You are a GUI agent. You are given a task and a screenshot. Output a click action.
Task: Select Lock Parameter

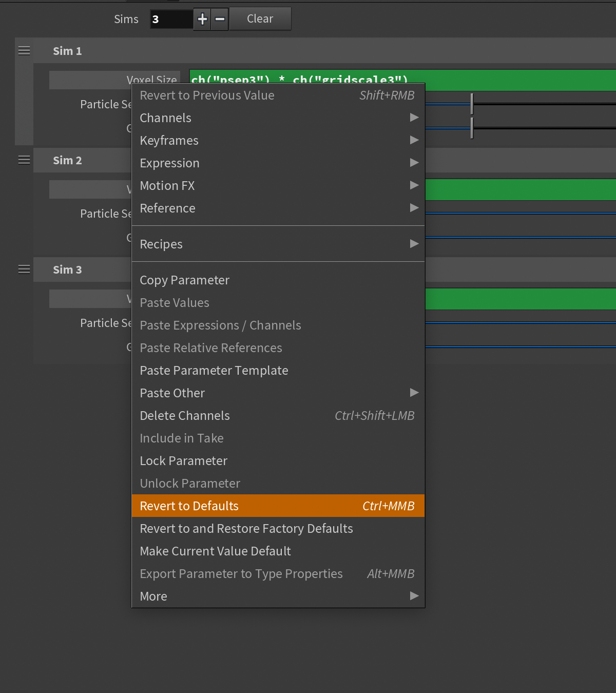click(278, 461)
